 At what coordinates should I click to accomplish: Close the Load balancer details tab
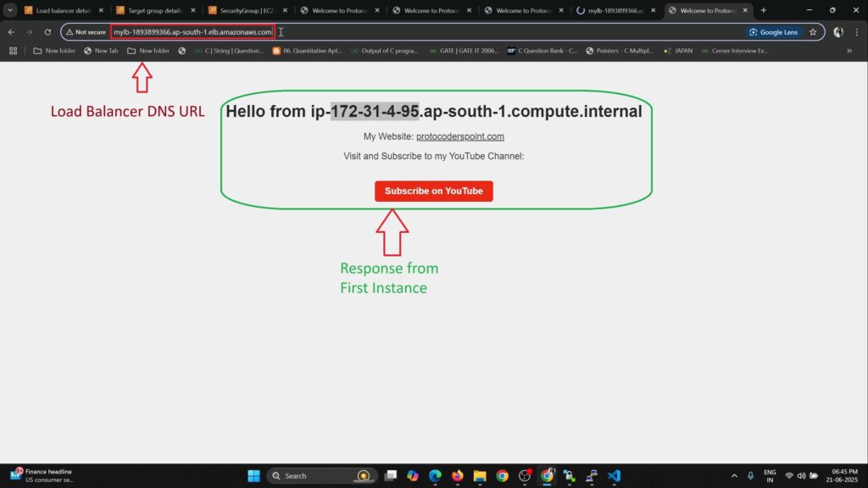click(101, 10)
